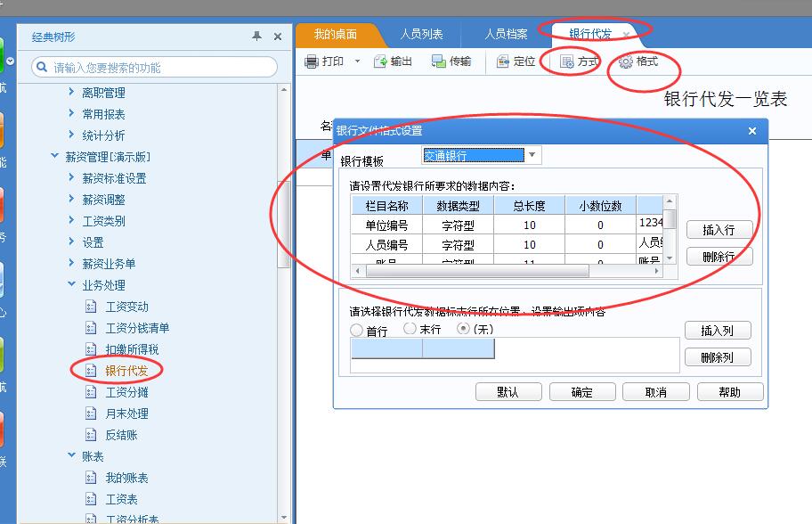The width and height of the screenshot is (812, 524).
Task: Expand the 账表 tree node
Action: tap(71, 454)
